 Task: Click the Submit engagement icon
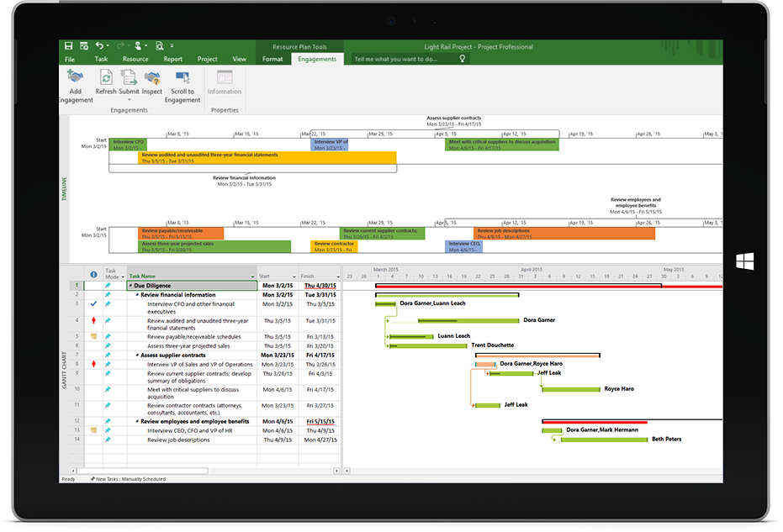(129, 77)
